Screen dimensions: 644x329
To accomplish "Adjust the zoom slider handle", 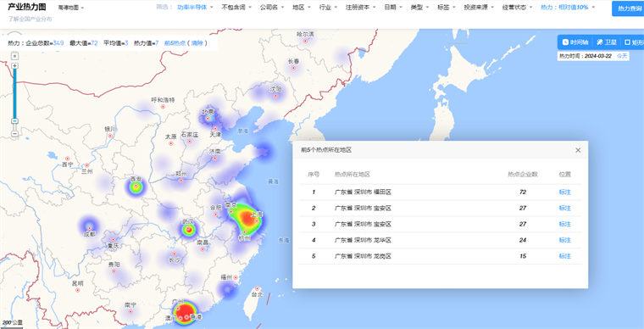I will pyautogui.click(x=14, y=121).
